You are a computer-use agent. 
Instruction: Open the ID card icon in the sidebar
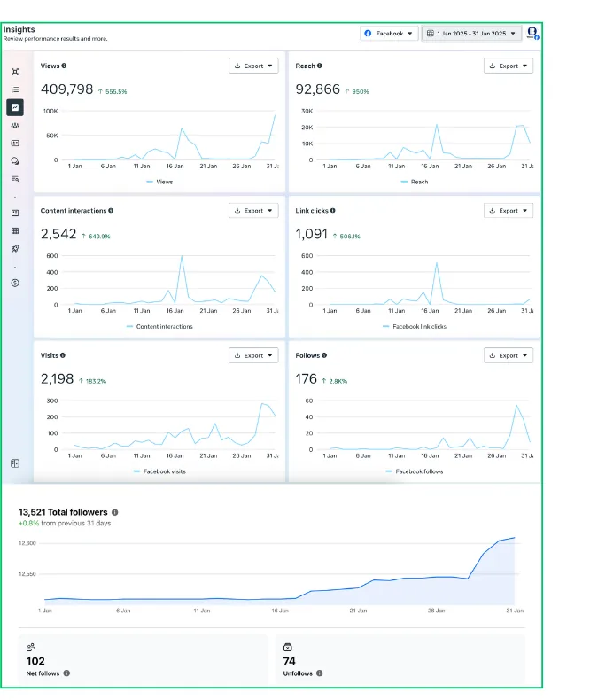coord(15,144)
